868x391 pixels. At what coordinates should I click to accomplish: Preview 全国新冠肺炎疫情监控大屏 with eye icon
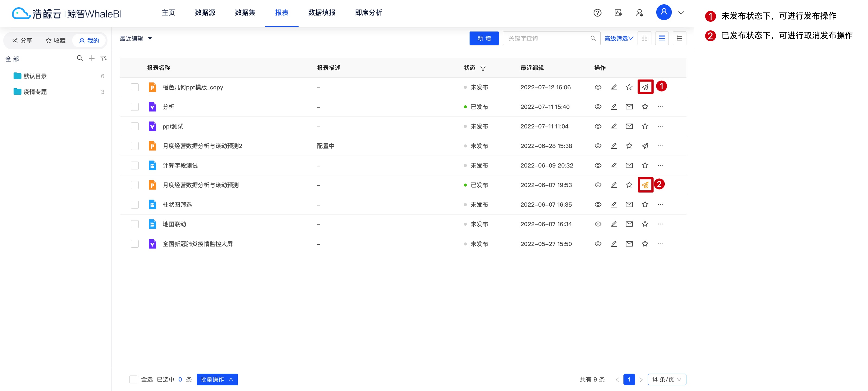[x=598, y=244]
